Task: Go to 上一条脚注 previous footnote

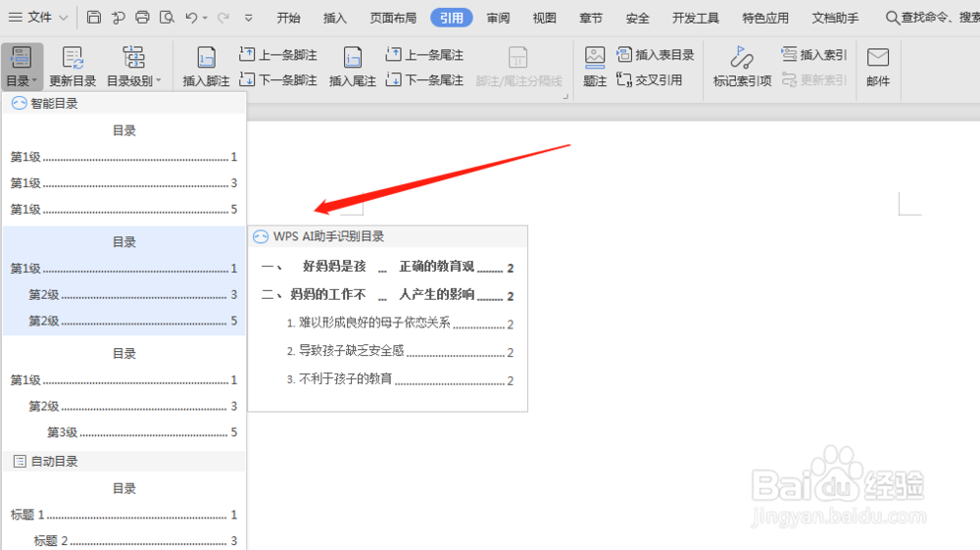Action: coord(278,55)
